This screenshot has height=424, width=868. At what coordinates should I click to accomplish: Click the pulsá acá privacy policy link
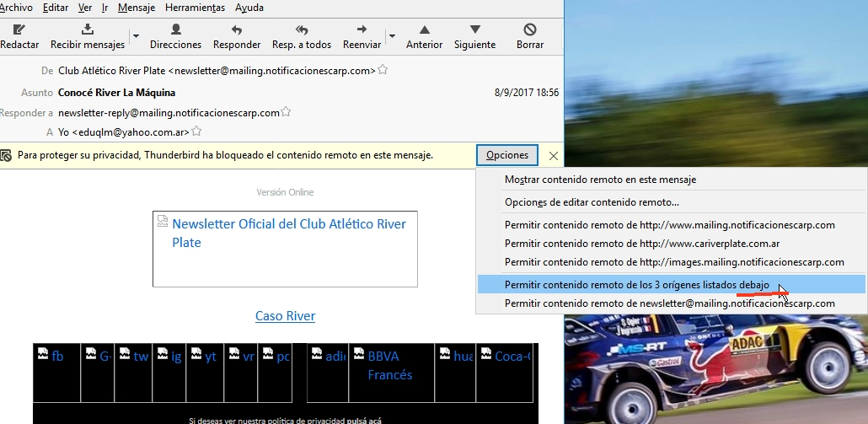pos(364,421)
